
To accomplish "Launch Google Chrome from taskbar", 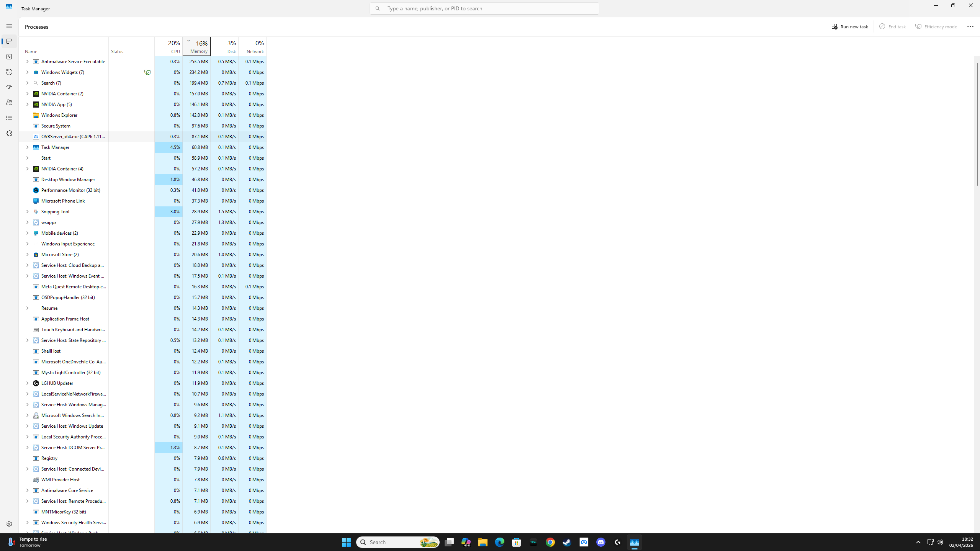I will click(x=550, y=542).
